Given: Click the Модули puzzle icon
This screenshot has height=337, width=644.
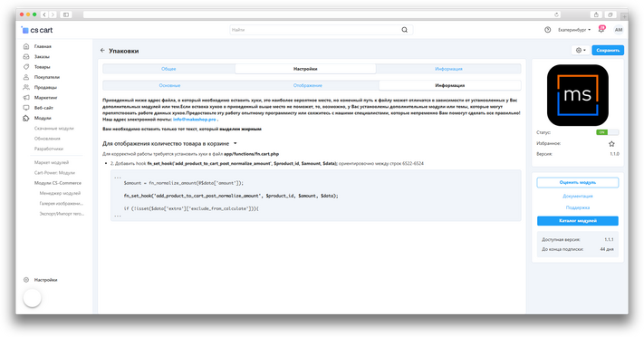Looking at the screenshot, I should click(26, 118).
